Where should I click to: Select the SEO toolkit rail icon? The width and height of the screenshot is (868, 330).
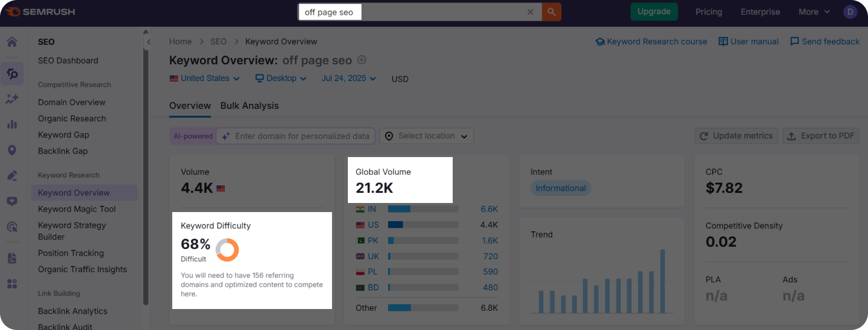[x=12, y=74]
